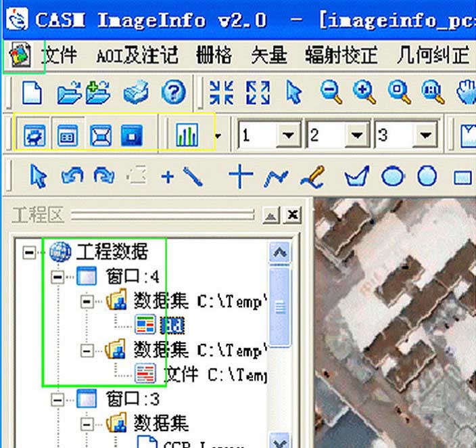Select the small plus point tool
The width and height of the screenshot is (476, 448).
168,177
